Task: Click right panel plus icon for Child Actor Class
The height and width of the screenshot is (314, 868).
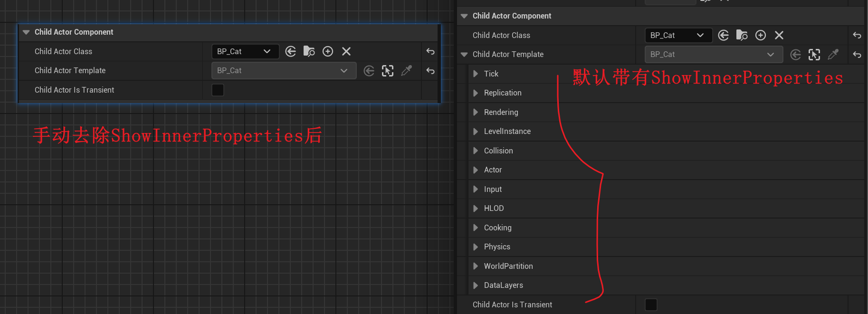Action: 761,35
